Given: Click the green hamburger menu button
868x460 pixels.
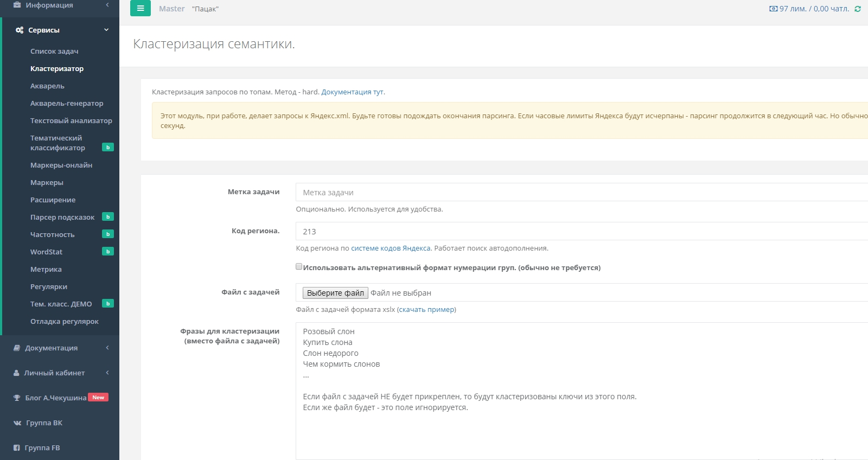Looking at the screenshot, I should [x=140, y=8].
